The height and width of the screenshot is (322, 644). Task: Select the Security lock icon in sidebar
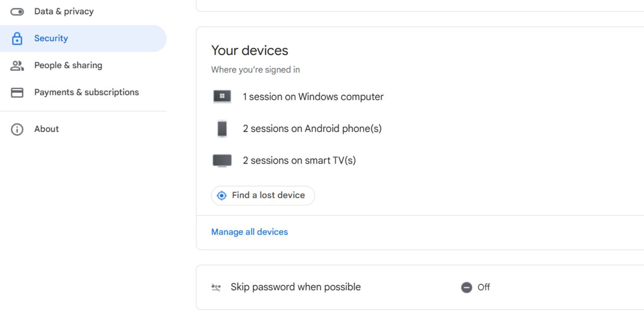click(17, 38)
